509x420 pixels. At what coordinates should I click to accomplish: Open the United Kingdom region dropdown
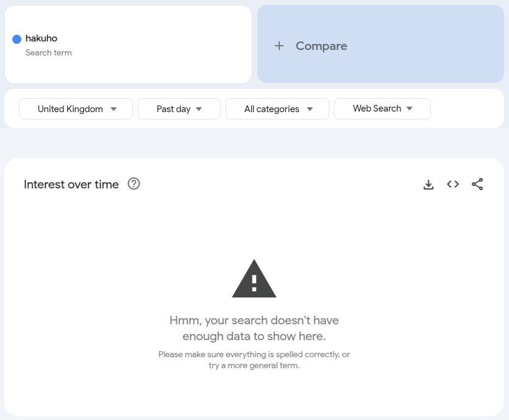[x=76, y=109]
